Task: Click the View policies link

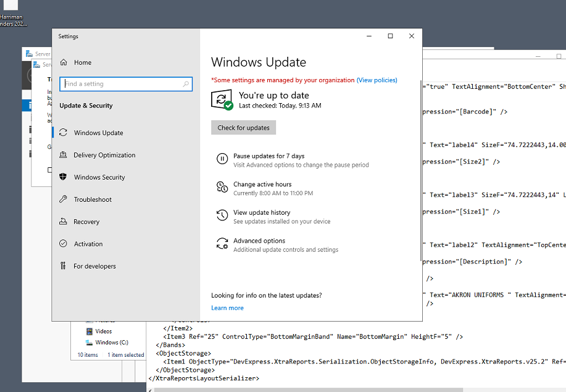Action: [x=377, y=80]
